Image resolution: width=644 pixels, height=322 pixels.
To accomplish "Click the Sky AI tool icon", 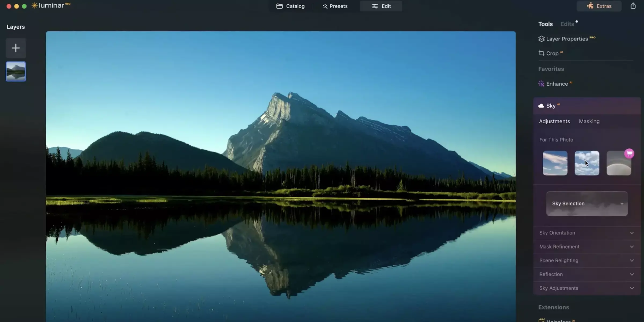I will [x=541, y=106].
